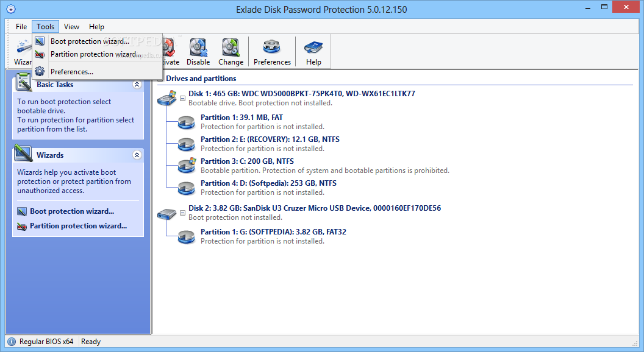The height and width of the screenshot is (352, 644).
Task: Click the Basic Tasks panel header icon
Action: click(23, 82)
